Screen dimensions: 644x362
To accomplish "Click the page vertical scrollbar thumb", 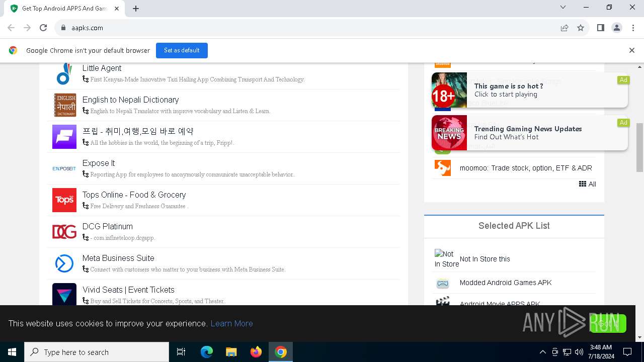I will pos(640,147).
